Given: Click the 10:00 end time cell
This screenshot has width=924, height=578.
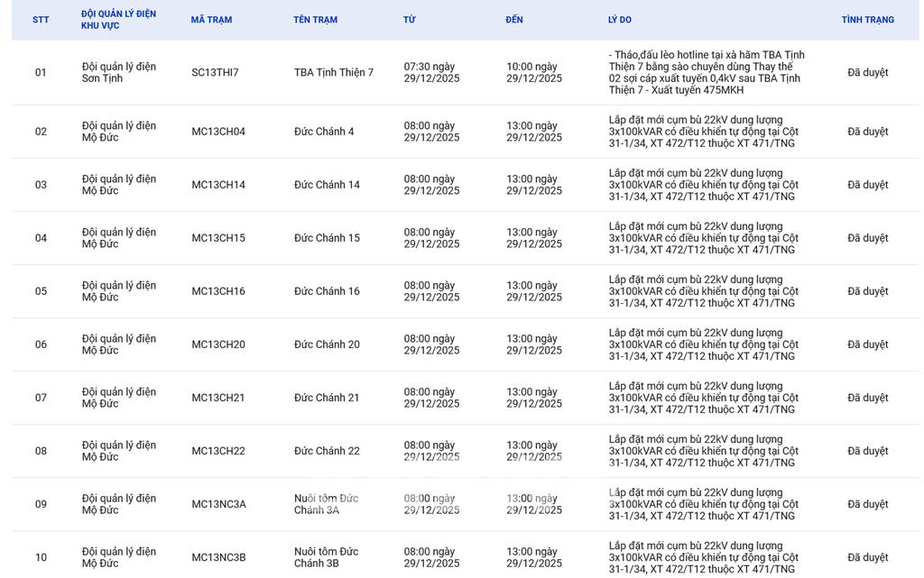Looking at the screenshot, I should coord(533,73).
